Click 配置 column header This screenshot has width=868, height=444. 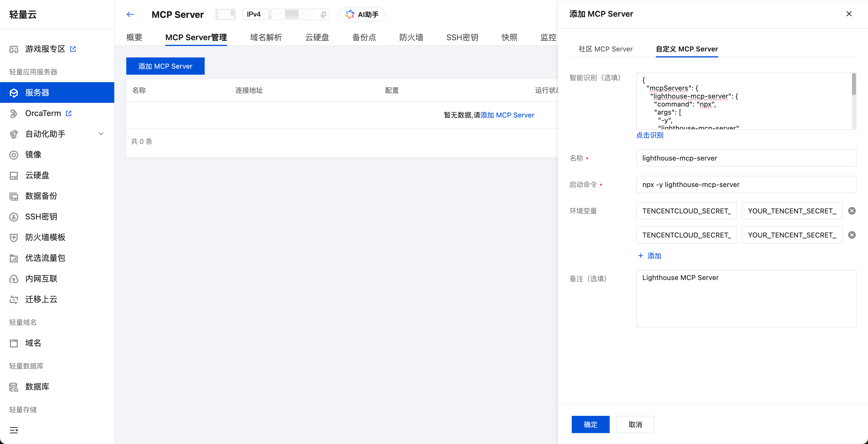[392, 90]
